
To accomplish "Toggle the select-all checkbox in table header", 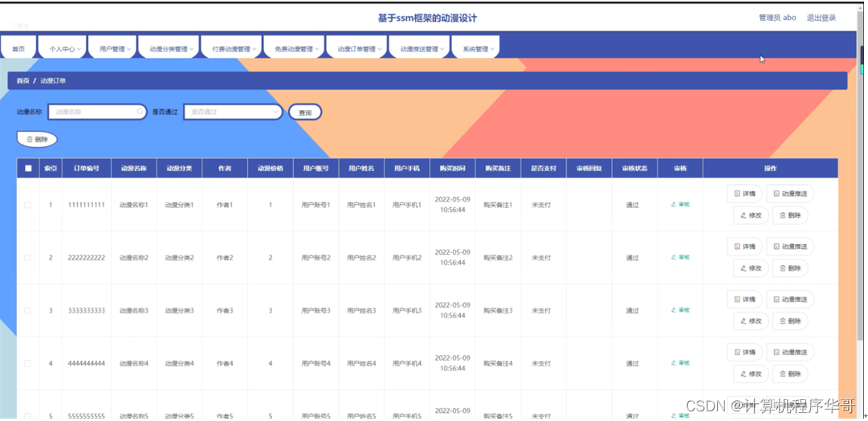I will click(x=28, y=169).
